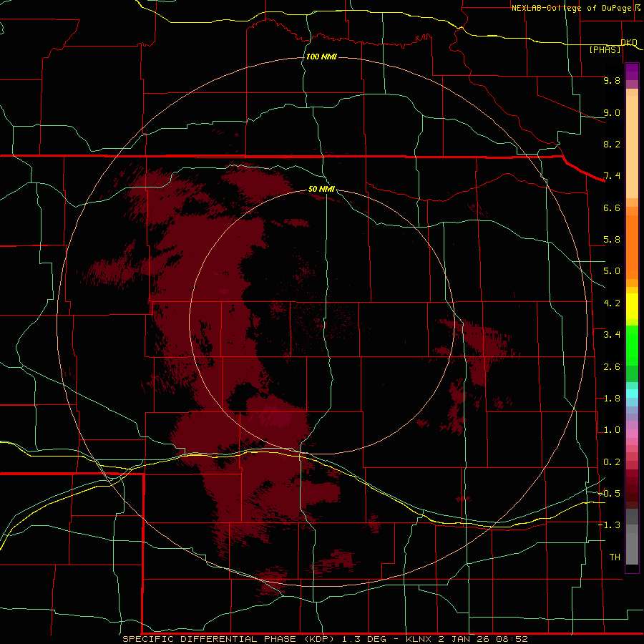Viewport: 644px width, 644px height.
Task: Click the 2.6 scale value
Action: [612, 367]
